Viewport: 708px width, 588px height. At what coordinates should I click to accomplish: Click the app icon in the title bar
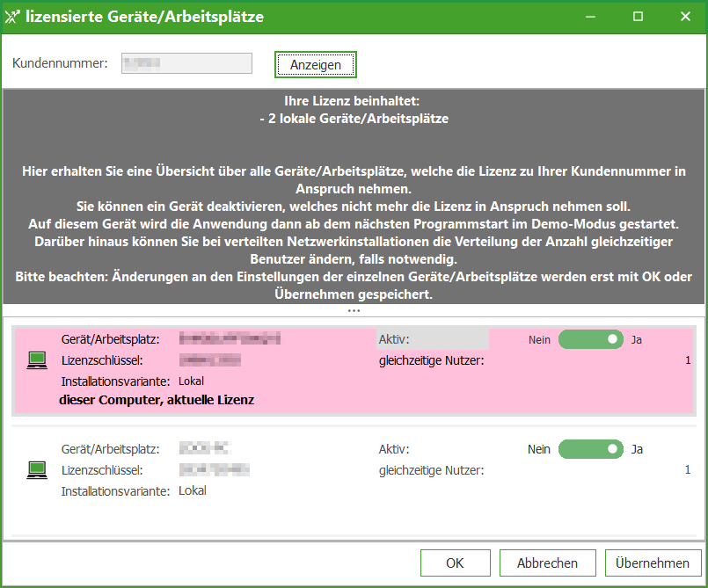[13, 16]
